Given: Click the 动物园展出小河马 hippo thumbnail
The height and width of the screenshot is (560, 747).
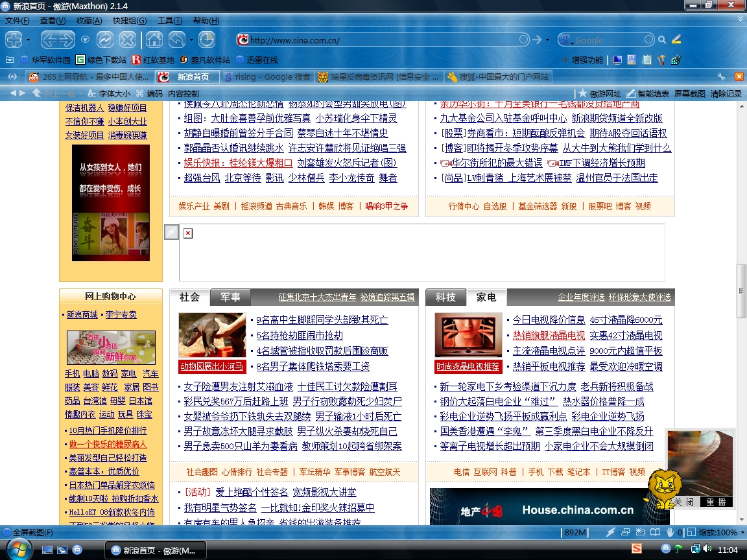Looking at the screenshot, I should tap(212, 336).
